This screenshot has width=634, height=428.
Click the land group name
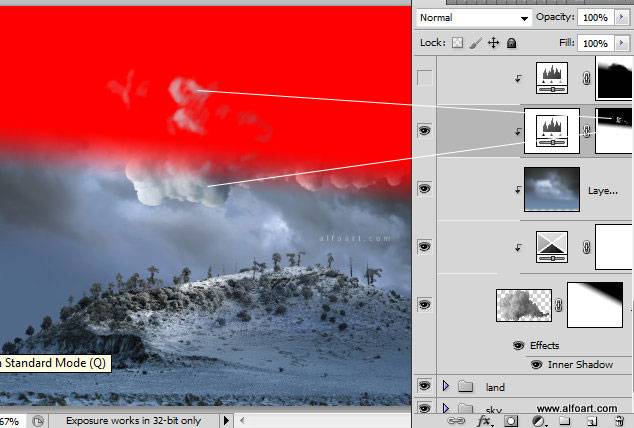[x=495, y=387]
